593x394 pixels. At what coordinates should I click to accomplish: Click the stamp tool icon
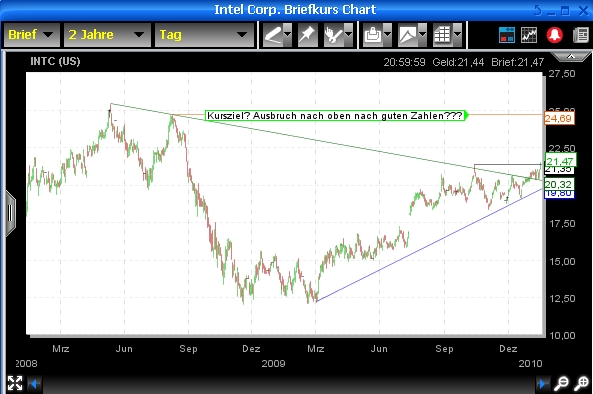(373, 35)
